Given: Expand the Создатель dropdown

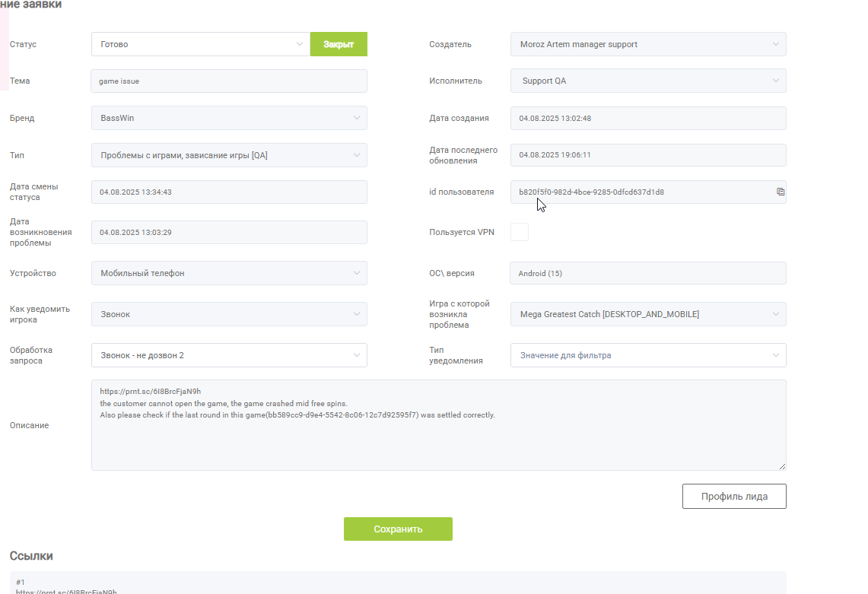Looking at the screenshot, I should (x=648, y=44).
